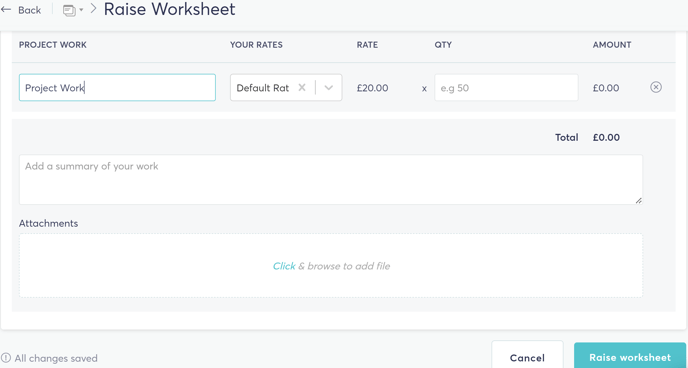Click the summary field resize handle
This screenshot has height=368, width=688.
click(x=638, y=200)
